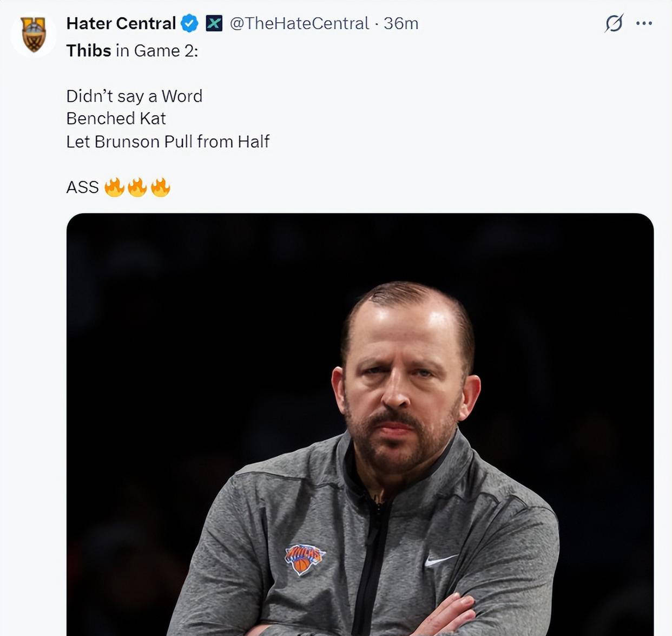Click the affiliate badge beside the checkmark
Viewport: 672px width, 636px height.
(x=214, y=24)
